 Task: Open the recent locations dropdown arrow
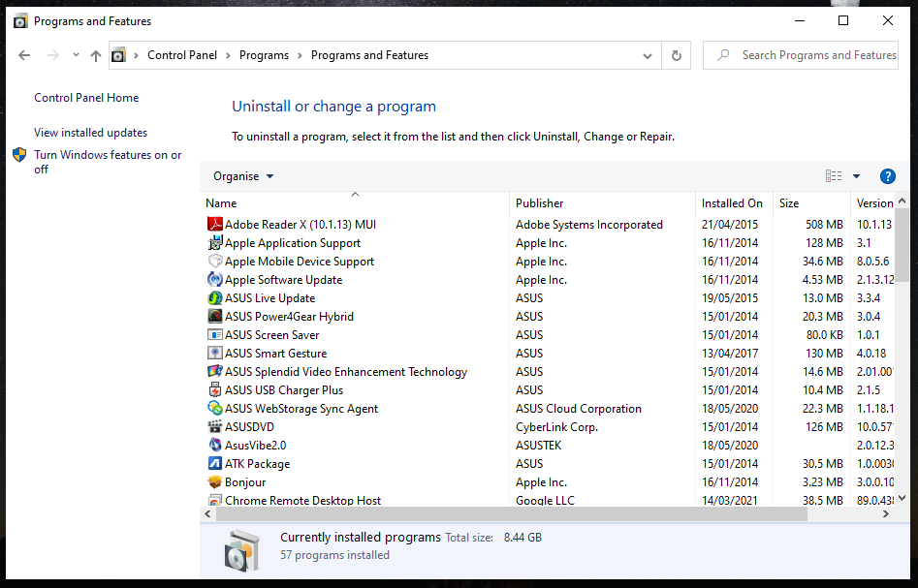(76, 55)
